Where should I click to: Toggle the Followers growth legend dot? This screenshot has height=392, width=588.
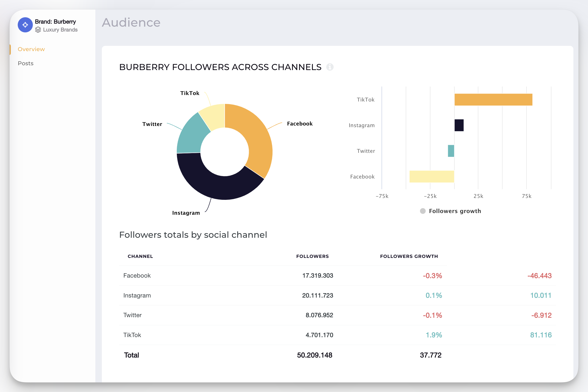click(x=423, y=211)
